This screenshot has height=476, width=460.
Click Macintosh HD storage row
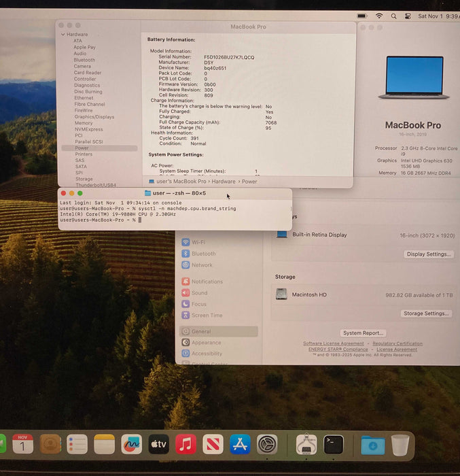tap(364, 294)
